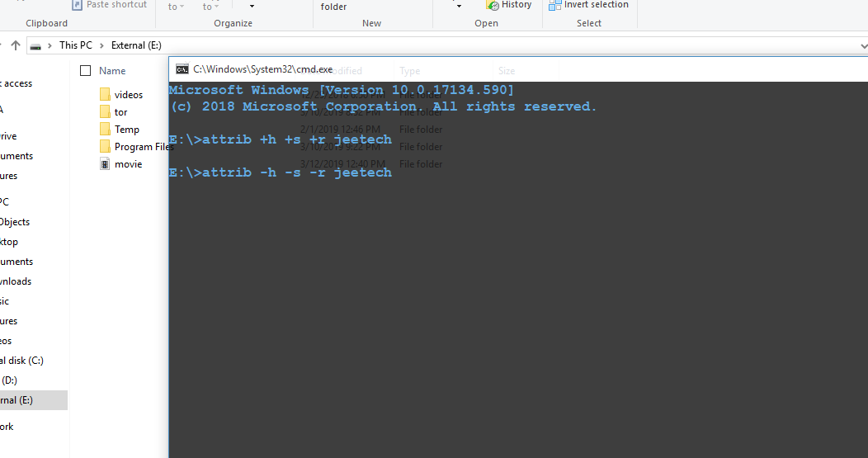The width and height of the screenshot is (868, 458).
Task: Choose Invert selection in the ribbon
Action: (x=588, y=5)
